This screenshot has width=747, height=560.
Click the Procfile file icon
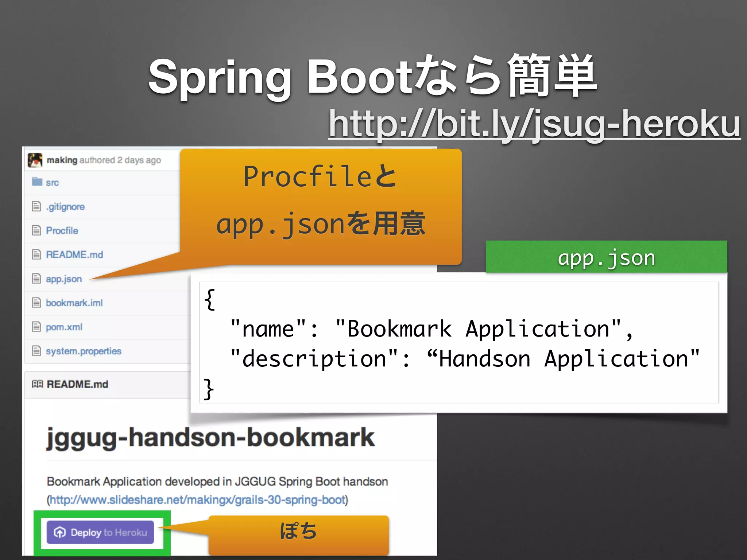(36, 230)
